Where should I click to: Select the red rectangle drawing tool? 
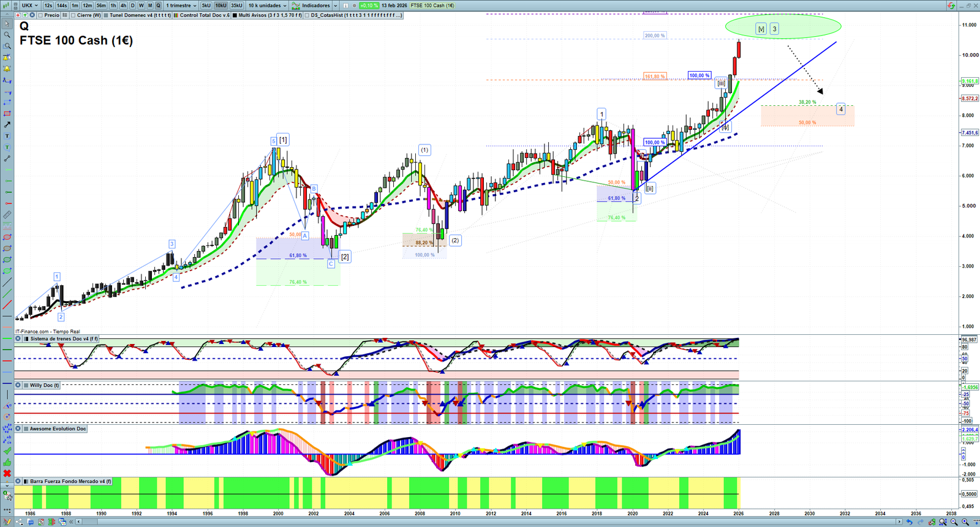[x=7, y=113]
